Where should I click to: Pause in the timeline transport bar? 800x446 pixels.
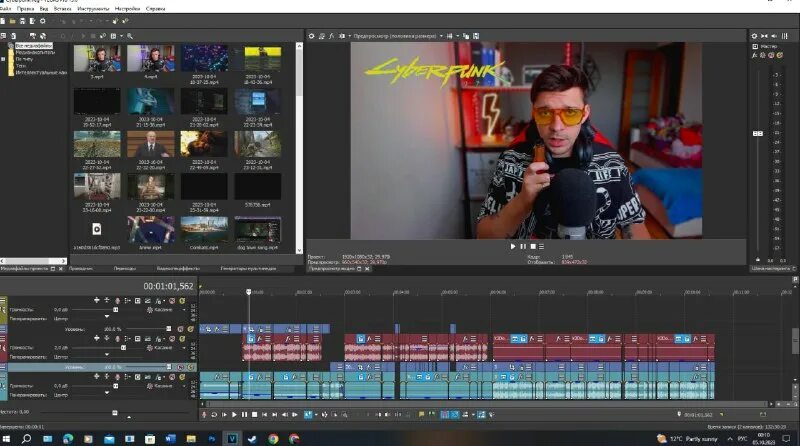[244, 415]
